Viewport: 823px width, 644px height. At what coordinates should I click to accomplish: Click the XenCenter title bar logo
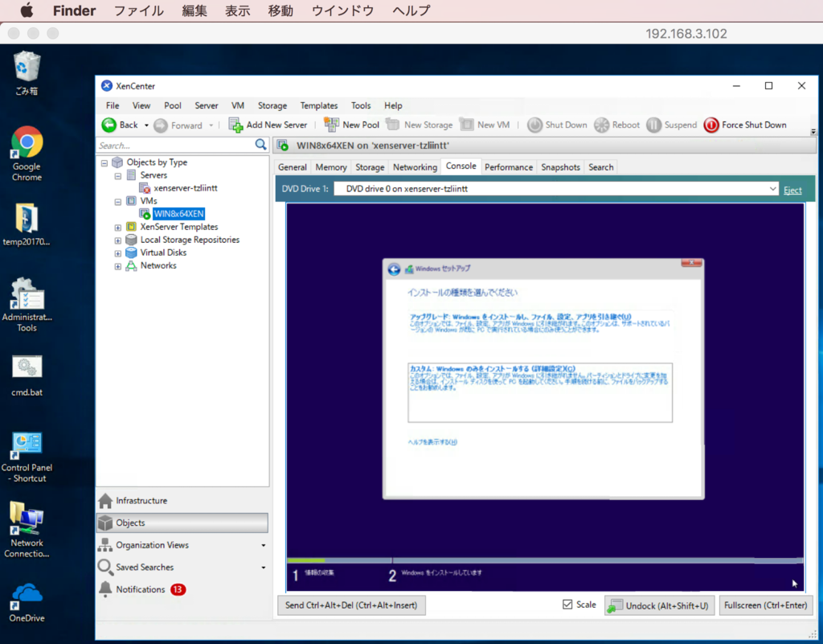pos(107,85)
